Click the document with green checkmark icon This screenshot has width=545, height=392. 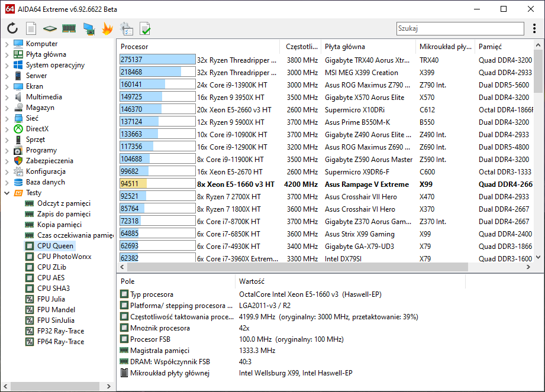(x=145, y=28)
